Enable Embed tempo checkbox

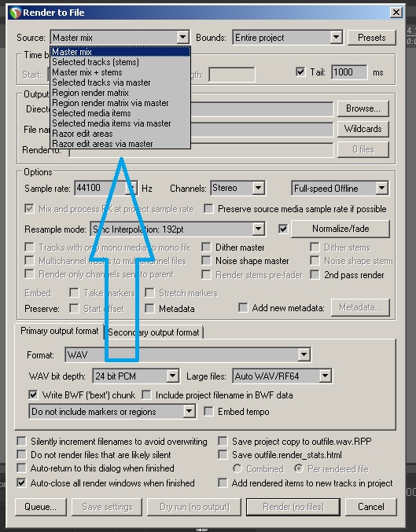208,412
